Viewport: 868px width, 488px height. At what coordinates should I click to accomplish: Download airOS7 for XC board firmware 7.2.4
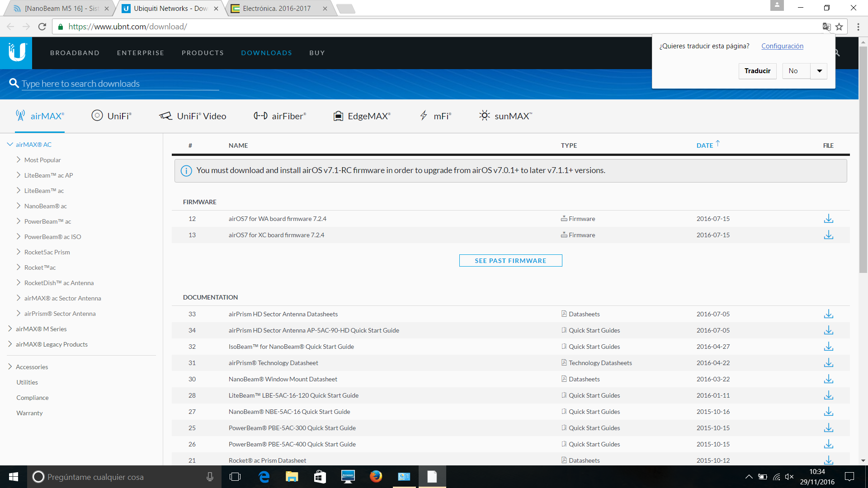[x=828, y=235]
